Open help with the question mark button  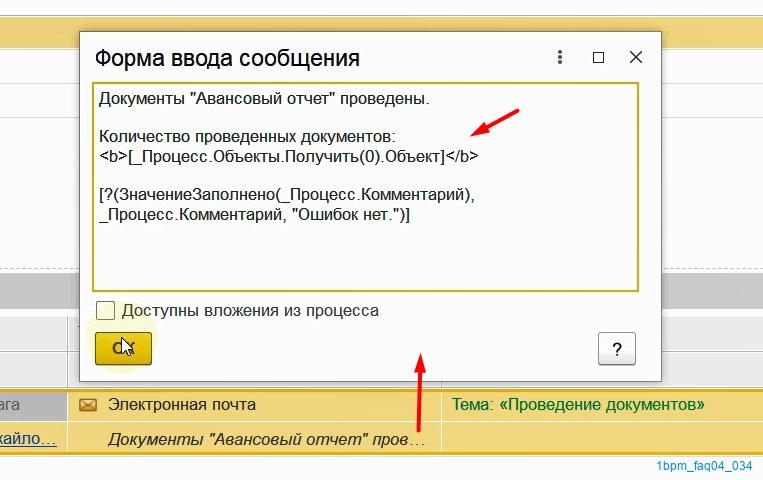[x=617, y=349]
